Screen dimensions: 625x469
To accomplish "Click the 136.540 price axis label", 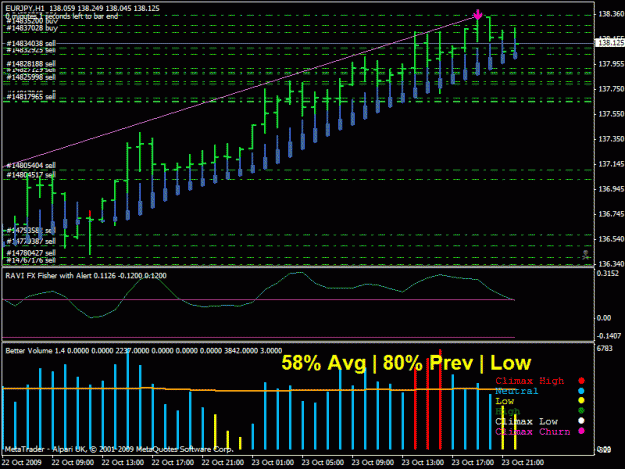I will [x=611, y=239].
